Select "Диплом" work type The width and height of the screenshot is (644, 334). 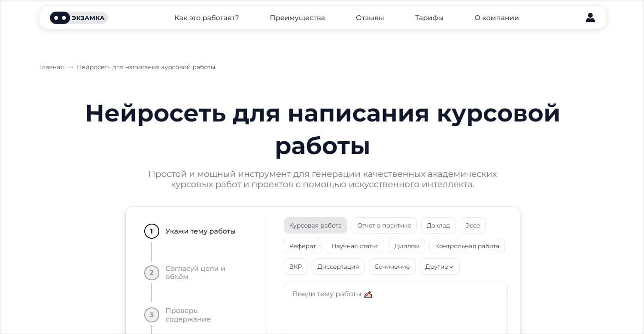point(406,246)
